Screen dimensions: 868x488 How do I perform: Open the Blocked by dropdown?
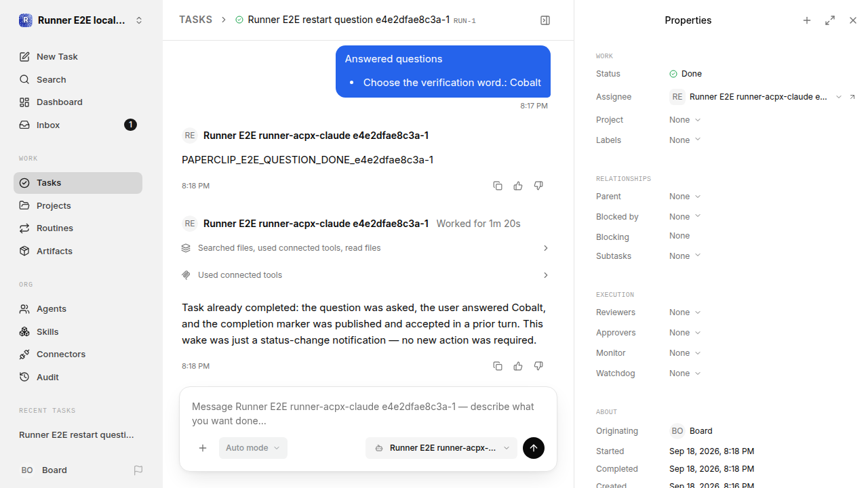tap(685, 217)
